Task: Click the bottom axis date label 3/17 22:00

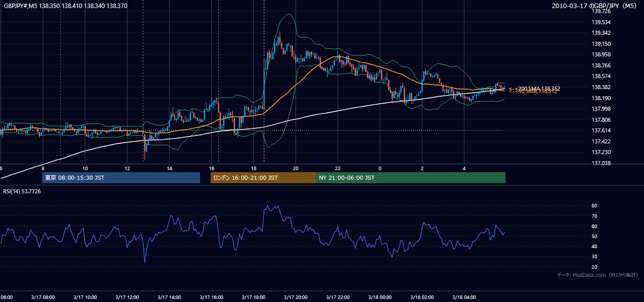Action: click(338, 297)
